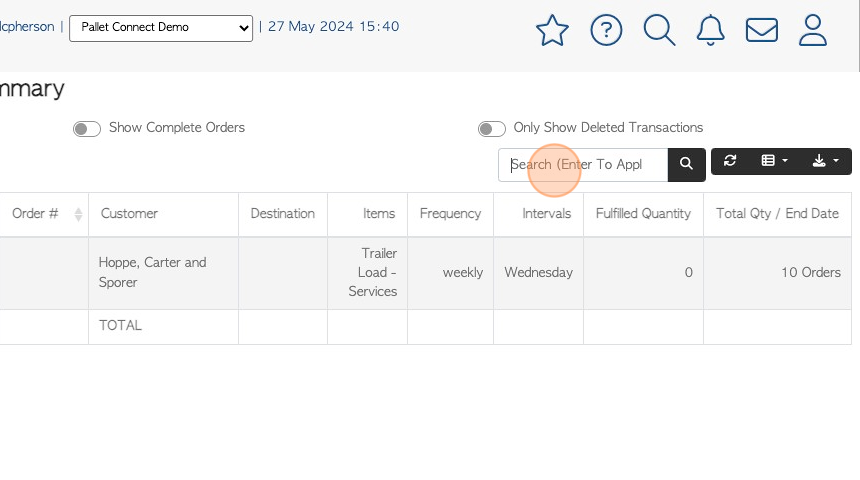Sort by Order # column header
Image resolution: width=860 pixels, height=480 pixels.
coord(44,214)
